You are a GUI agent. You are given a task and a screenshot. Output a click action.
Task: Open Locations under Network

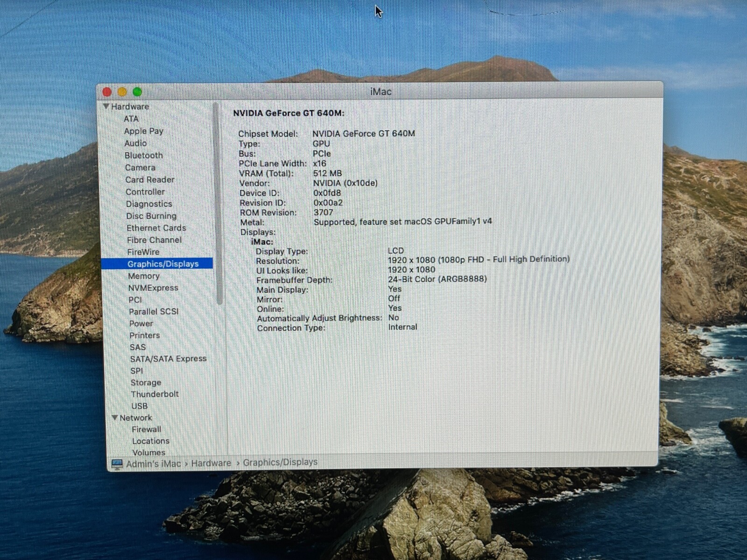[150, 441]
